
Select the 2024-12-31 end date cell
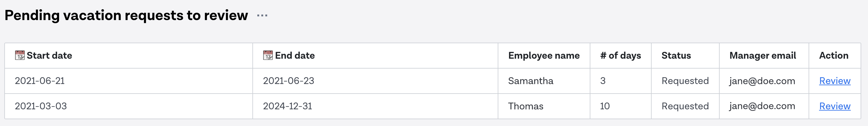(376, 107)
